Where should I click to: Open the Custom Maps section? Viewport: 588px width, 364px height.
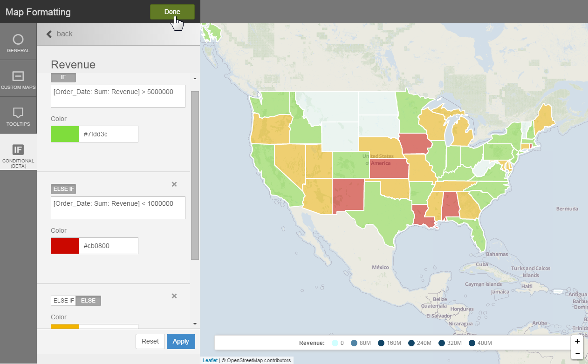18,79
